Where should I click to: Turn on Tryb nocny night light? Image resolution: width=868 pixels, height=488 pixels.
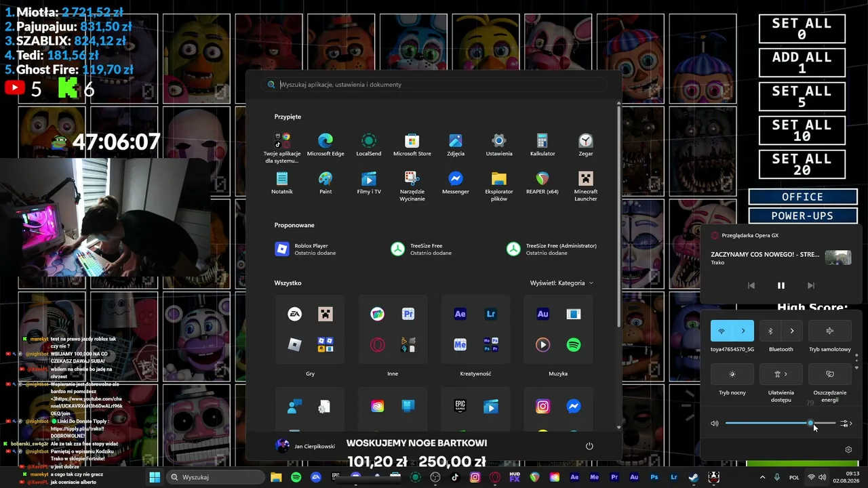(732, 374)
